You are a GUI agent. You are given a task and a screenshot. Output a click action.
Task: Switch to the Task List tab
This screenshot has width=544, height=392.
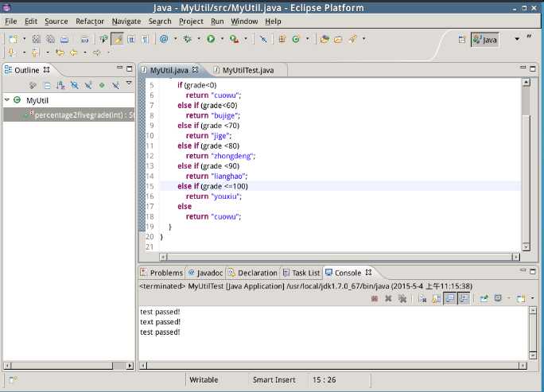point(301,273)
